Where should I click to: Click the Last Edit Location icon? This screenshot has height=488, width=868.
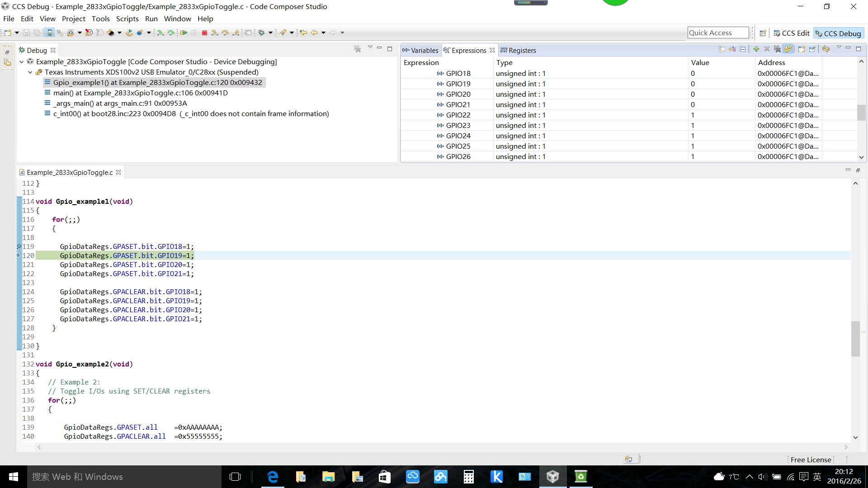point(303,33)
